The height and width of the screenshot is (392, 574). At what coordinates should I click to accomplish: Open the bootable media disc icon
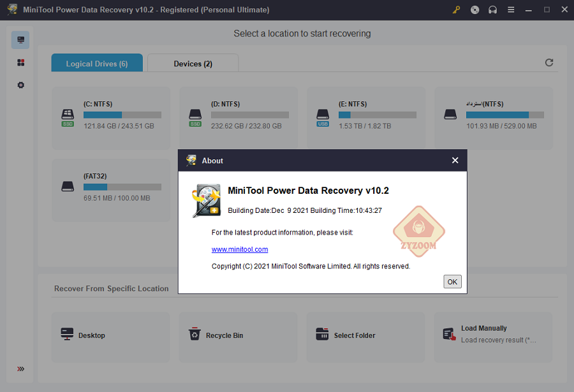coord(475,10)
